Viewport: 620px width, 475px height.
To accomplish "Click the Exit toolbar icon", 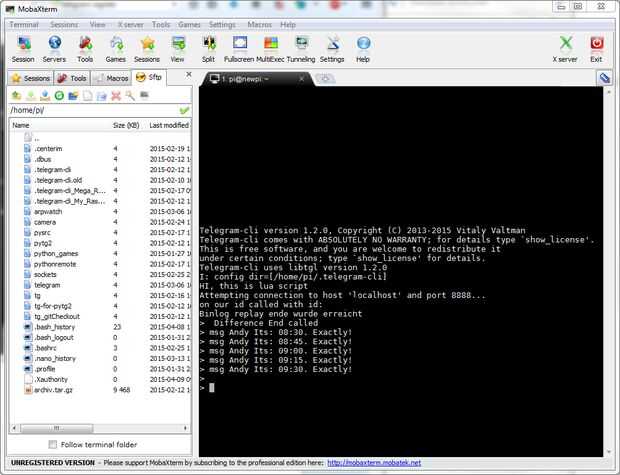I will (x=596, y=49).
